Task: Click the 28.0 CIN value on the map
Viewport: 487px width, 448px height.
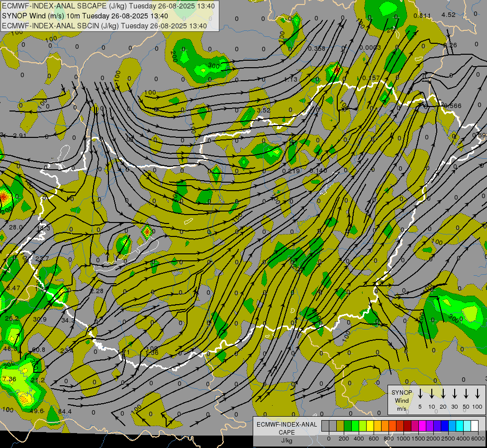Action: pos(15,227)
